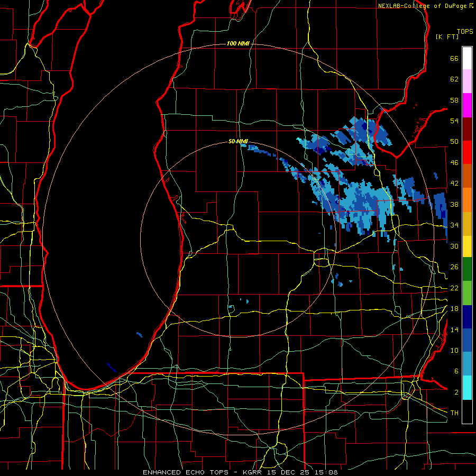Click the "50 NMI" range ring label

pos(238,141)
